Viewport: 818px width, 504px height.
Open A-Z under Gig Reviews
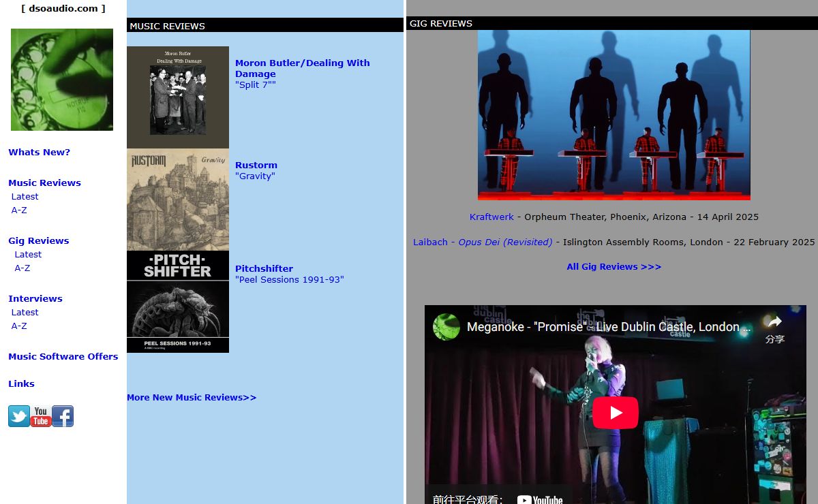(x=22, y=268)
